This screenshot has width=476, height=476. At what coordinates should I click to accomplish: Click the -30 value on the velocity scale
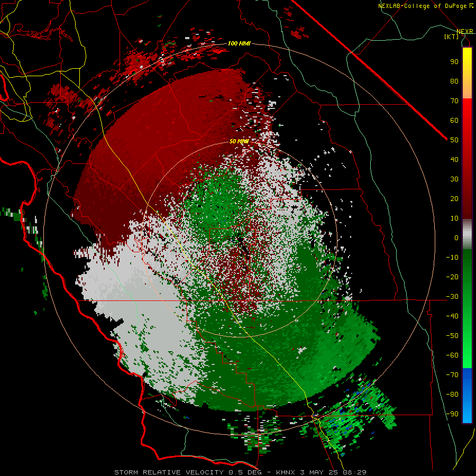coord(452,297)
